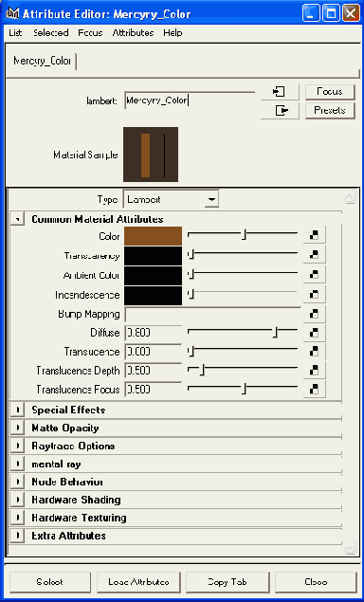Click the Translucence Focus value field

(x=154, y=390)
